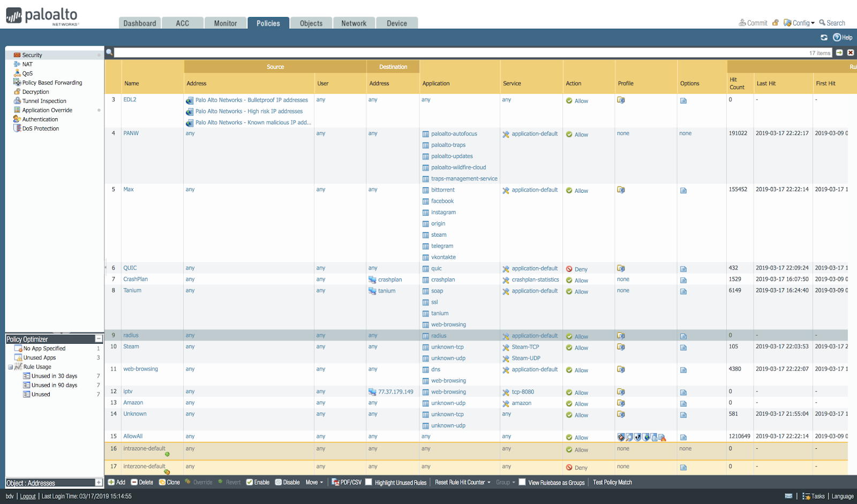Click into the rule filter search field
Screen dimensions: 857x504
[x=461, y=52]
